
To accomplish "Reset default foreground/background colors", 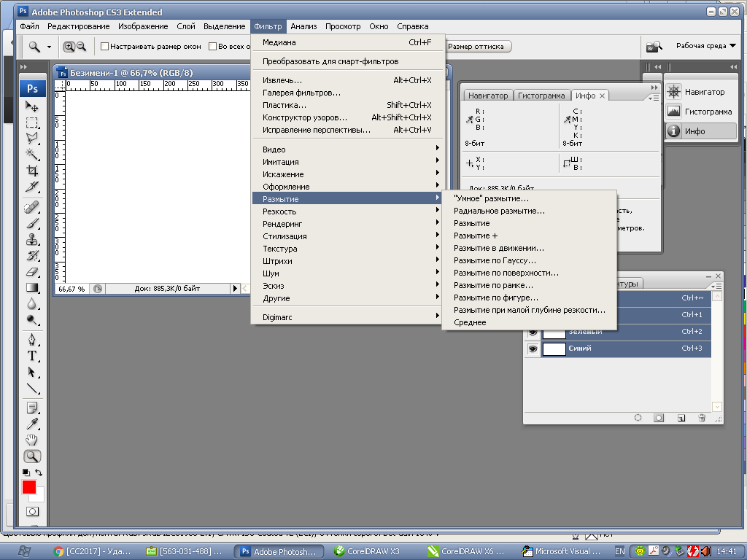I will [26, 472].
